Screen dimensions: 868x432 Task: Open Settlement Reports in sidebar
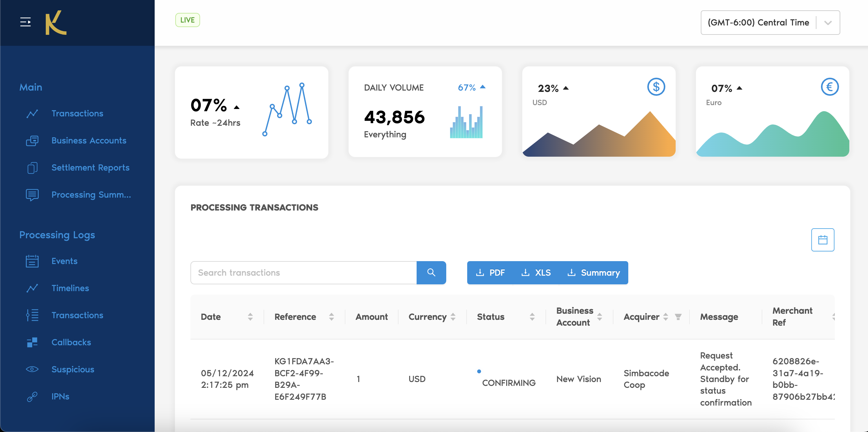tap(90, 168)
